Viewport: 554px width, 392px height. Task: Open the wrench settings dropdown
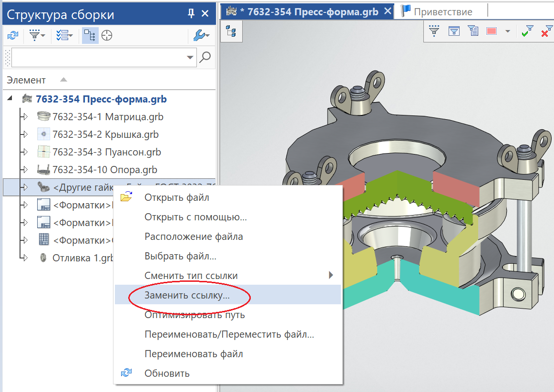point(201,35)
